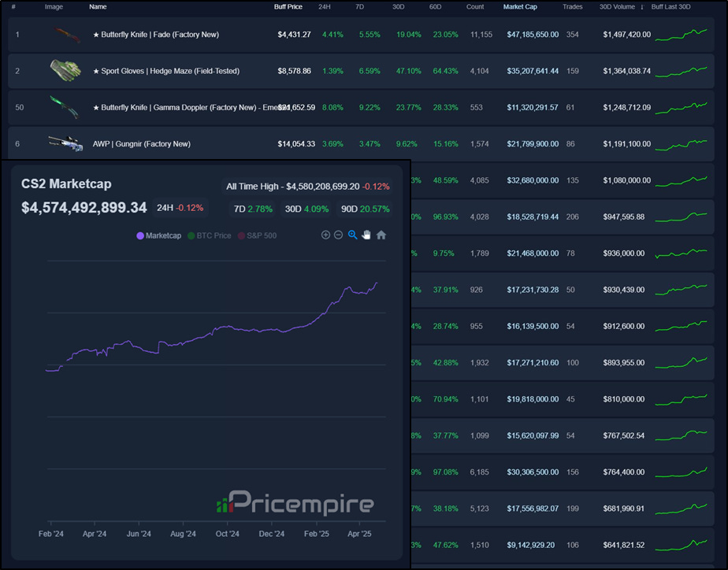Sort by the 7D column header
The width and height of the screenshot is (728, 570).
[x=360, y=7]
